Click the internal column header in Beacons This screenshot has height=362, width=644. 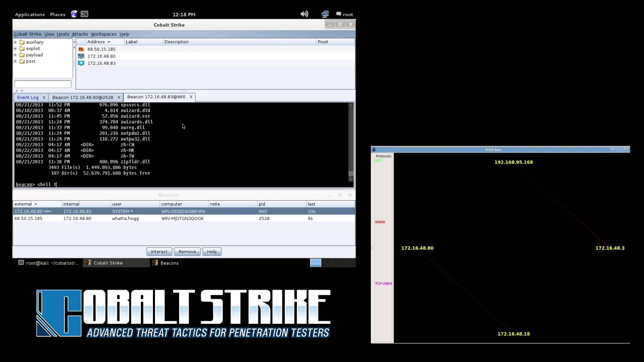point(86,204)
